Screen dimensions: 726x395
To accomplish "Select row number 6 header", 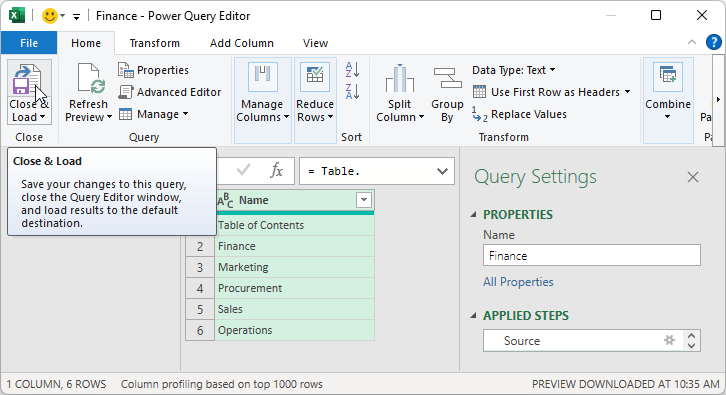I will 200,330.
